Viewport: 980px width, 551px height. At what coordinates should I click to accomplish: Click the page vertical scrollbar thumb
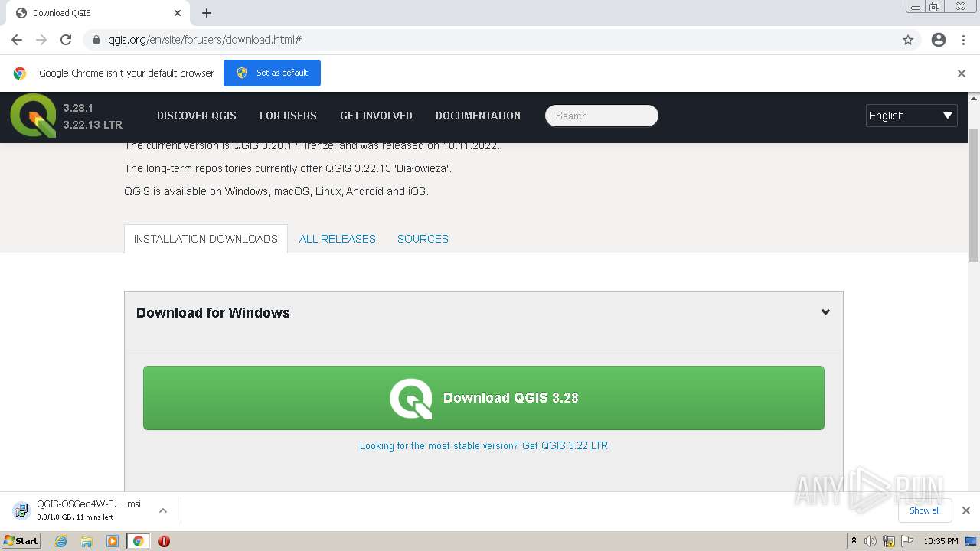tap(974, 195)
